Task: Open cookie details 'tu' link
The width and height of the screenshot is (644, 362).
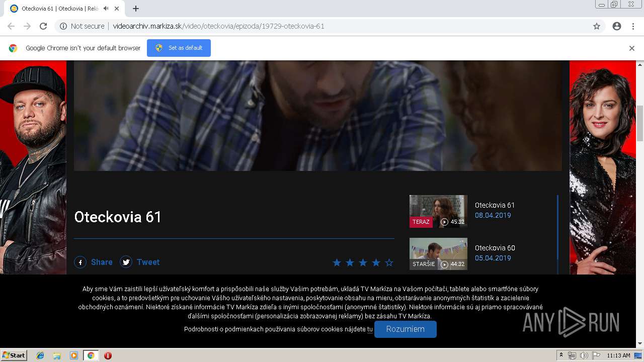Action: click(x=370, y=329)
